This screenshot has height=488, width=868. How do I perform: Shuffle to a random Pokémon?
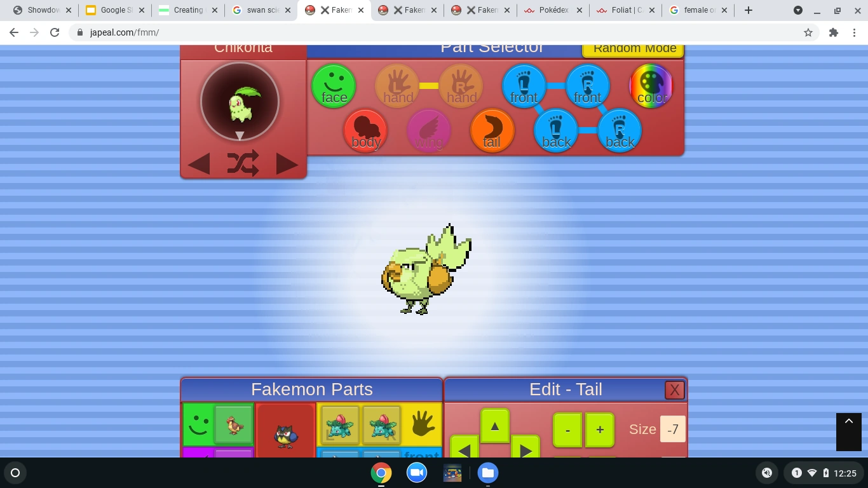(x=243, y=163)
